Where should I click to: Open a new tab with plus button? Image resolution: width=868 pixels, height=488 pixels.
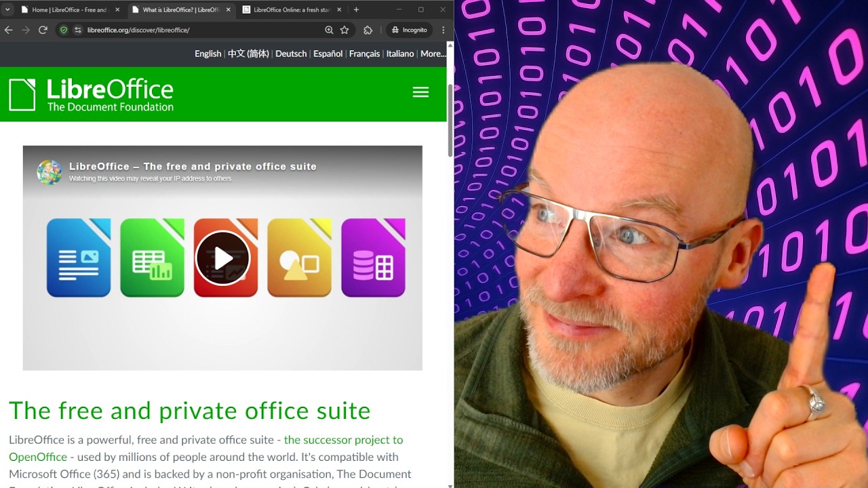click(x=356, y=9)
